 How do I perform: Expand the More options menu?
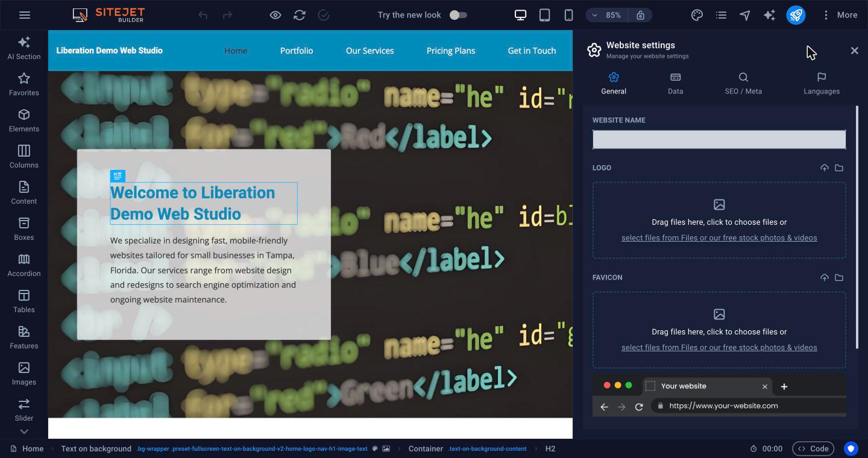[840, 15]
